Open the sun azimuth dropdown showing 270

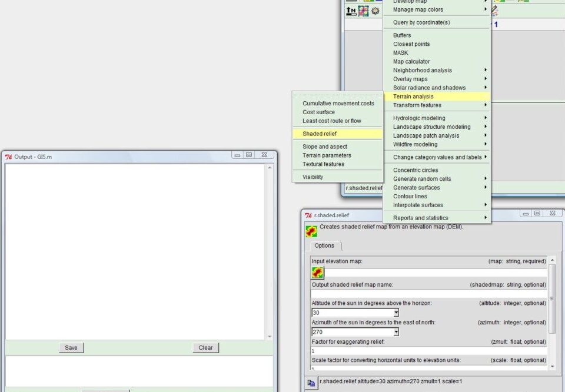coord(396,333)
